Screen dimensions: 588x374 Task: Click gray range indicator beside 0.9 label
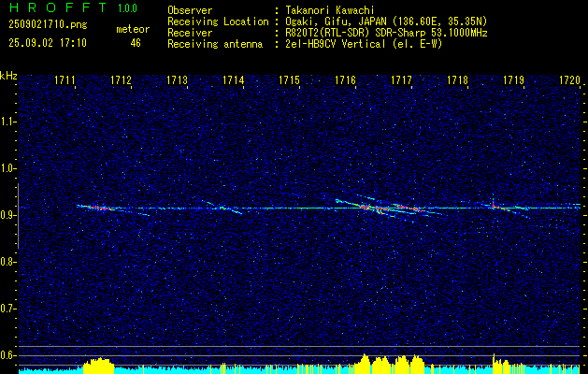18,216
